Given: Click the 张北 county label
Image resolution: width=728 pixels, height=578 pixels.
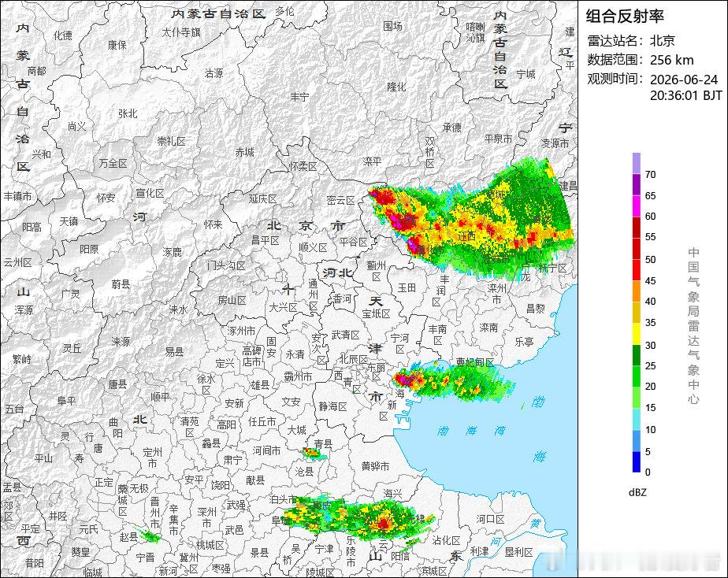Looking at the screenshot, I should 128,113.
